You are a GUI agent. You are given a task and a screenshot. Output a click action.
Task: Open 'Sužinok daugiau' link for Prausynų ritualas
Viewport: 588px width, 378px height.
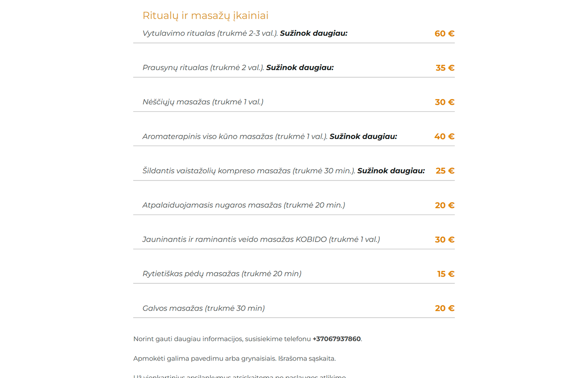pyautogui.click(x=300, y=68)
